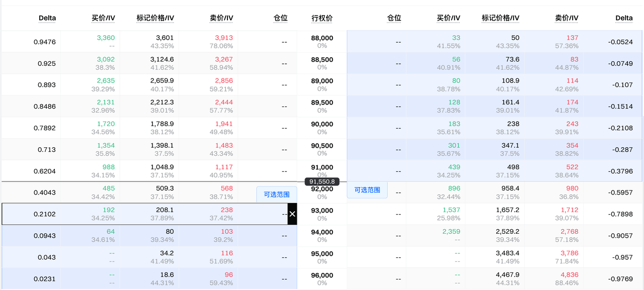Sort by the left Delta column header
Screen dimensions: 644x290
[47, 18]
